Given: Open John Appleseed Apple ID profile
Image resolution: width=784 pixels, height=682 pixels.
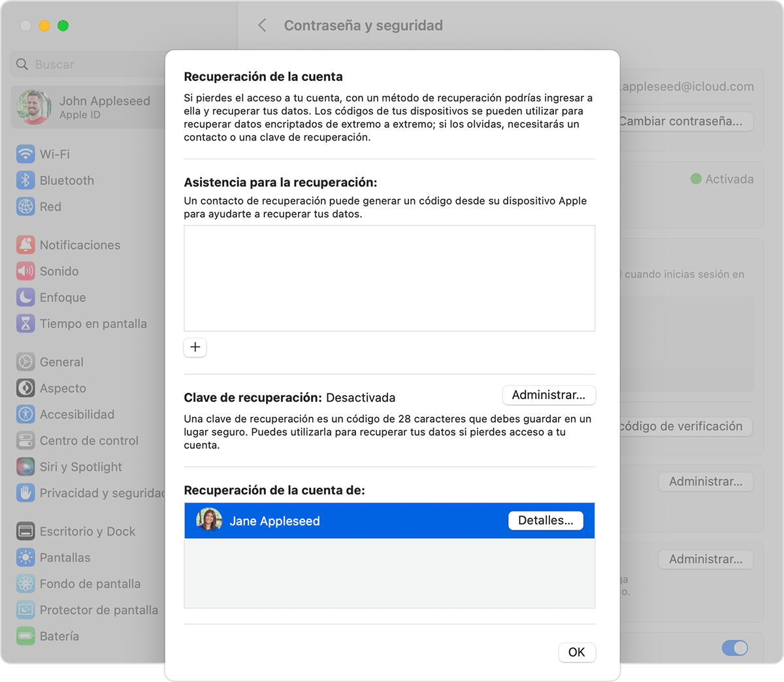Looking at the screenshot, I should tap(85, 107).
